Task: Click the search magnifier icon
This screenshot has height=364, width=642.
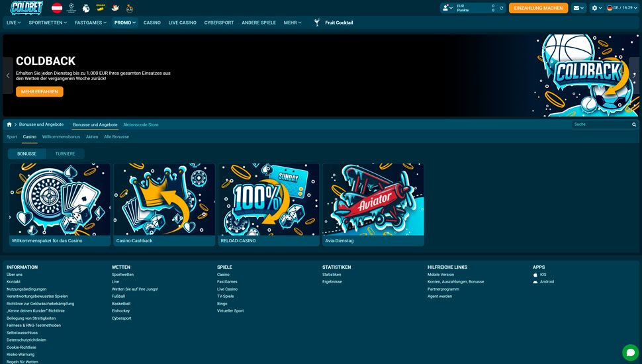Action: 634,124
